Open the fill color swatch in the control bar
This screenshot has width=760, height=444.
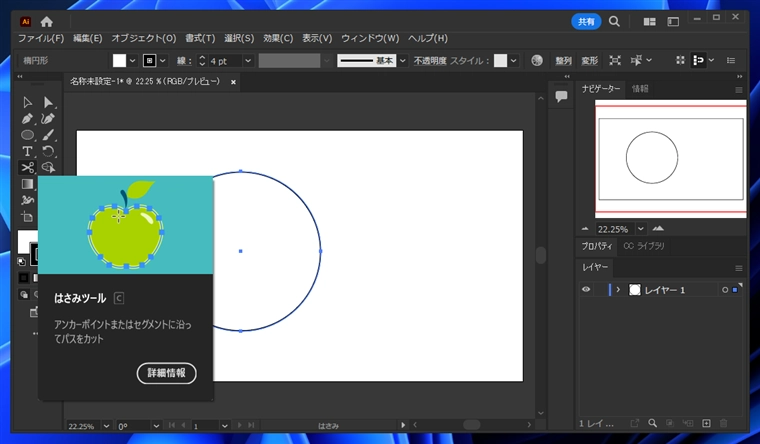click(x=119, y=61)
